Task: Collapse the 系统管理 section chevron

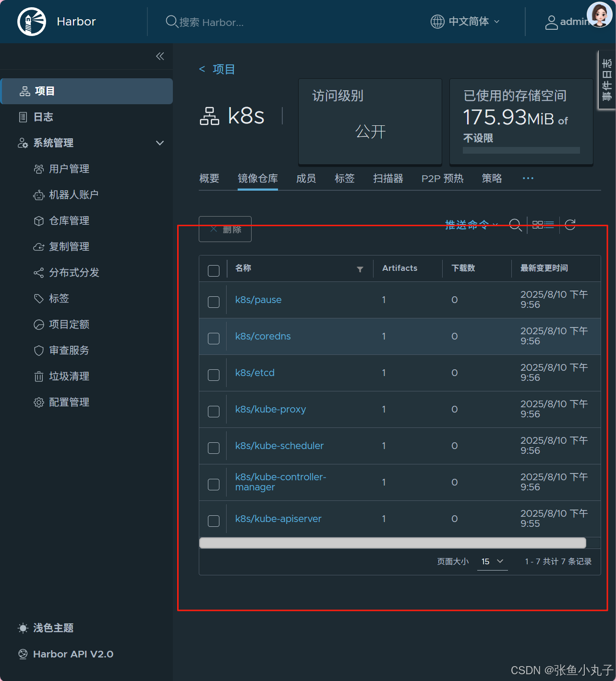Action: coord(160,143)
